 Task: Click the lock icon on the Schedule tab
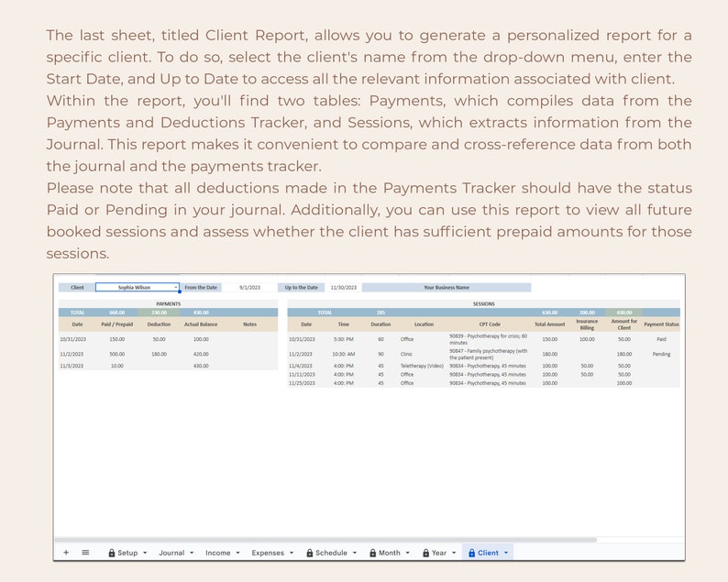310,553
